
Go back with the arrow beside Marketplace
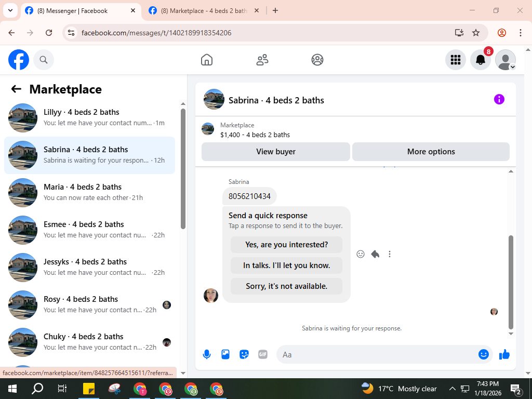16,89
